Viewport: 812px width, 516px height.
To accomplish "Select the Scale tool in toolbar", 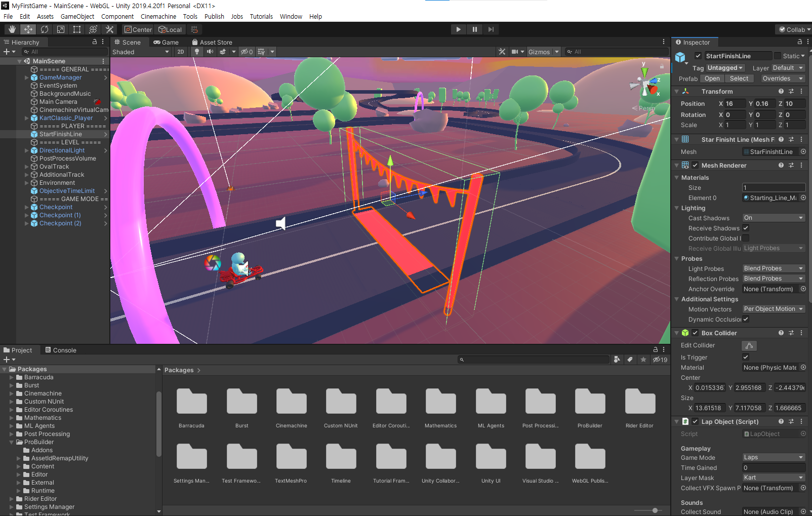I will [x=61, y=29].
